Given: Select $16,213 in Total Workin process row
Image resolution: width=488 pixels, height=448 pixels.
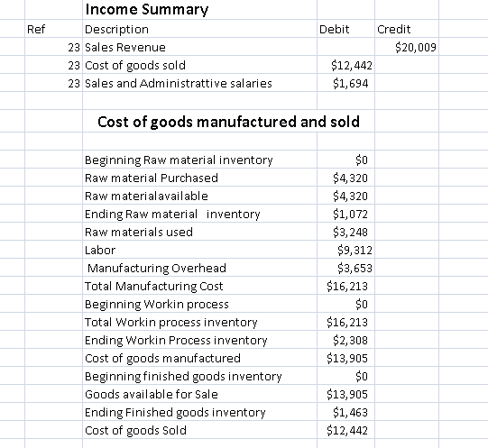Looking at the screenshot, I should [x=345, y=322].
